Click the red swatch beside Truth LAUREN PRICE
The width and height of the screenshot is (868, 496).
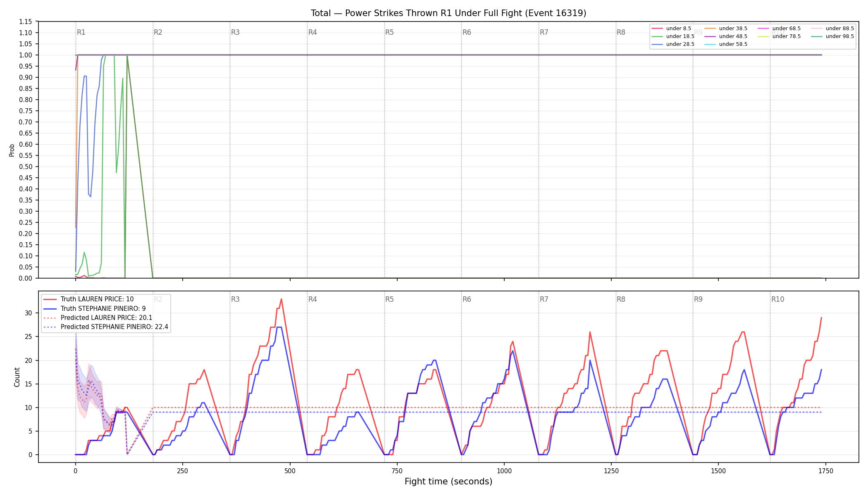click(50, 299)
